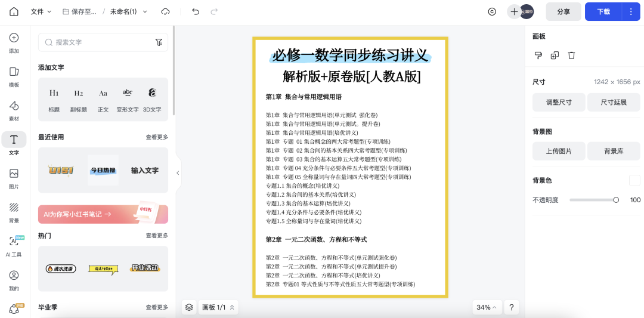Click the home icon in top bar

coord(14,11)
